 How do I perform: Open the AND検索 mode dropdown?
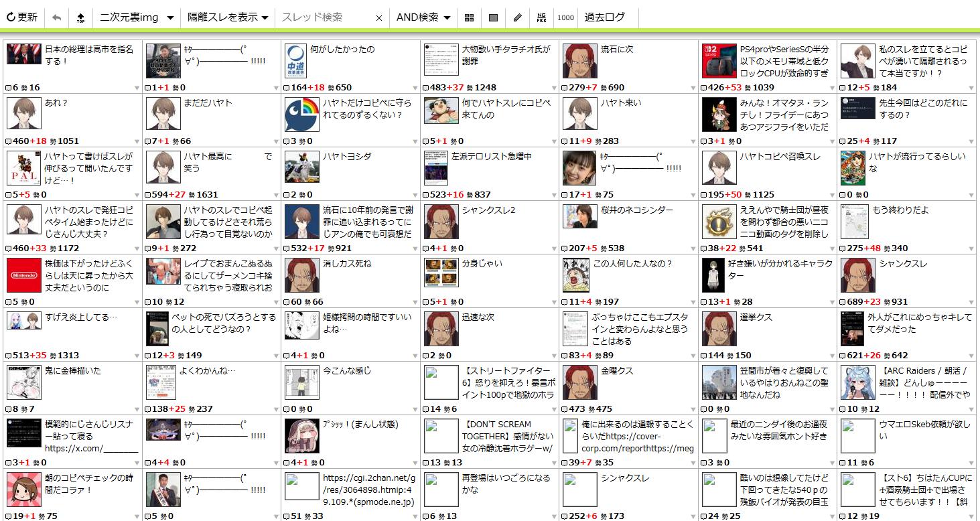pyautogui.click(x=423, y=17)
